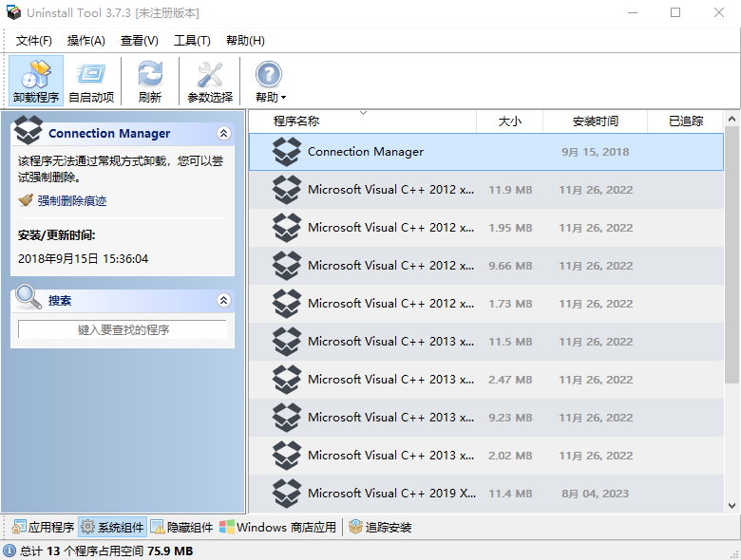The image size is (741, 560).
Task: Click the vertical scrollbar thumb
Action: 731,255
